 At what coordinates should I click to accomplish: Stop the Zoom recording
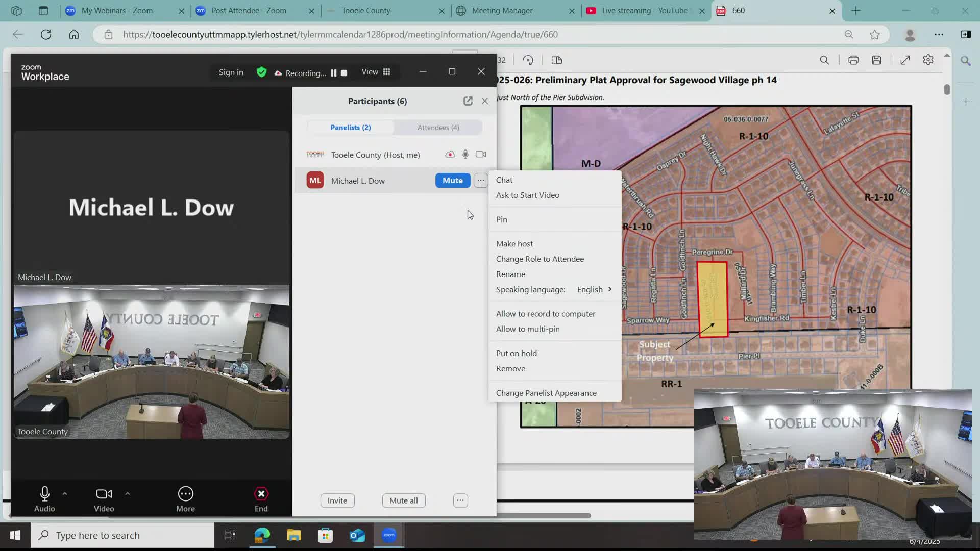click(345, 72)
